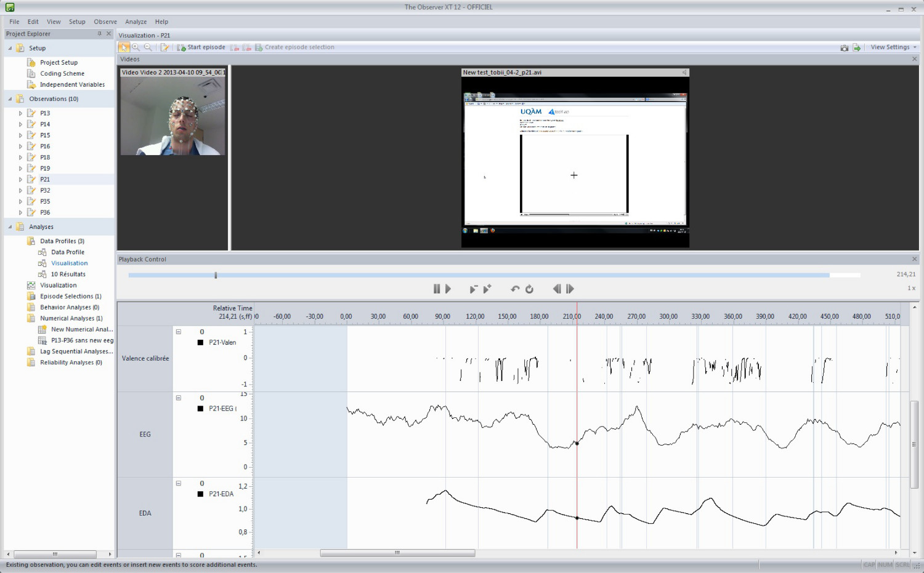The width and height of the screenshot is (924, 573).
Task: Collapse the P21-EDA chart row
Action: pyautogui.click(x=179, y=483)
